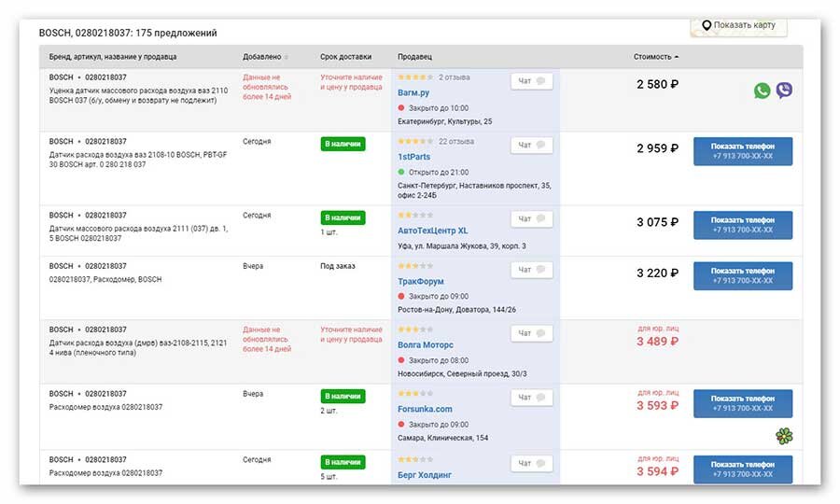840x504 pixels.
Task: Click star rating of Берг Холдинг seller
Action: [415, 459]
